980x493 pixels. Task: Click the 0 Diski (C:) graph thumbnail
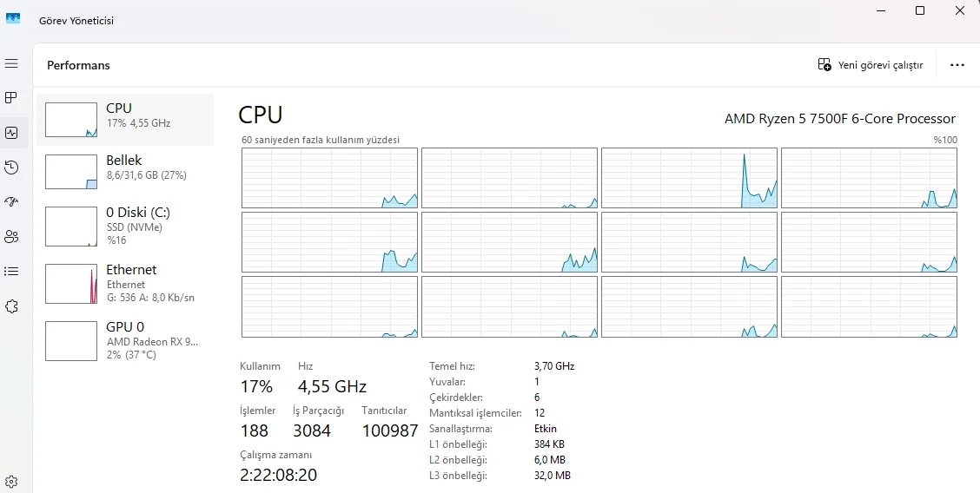click(71, 226)
